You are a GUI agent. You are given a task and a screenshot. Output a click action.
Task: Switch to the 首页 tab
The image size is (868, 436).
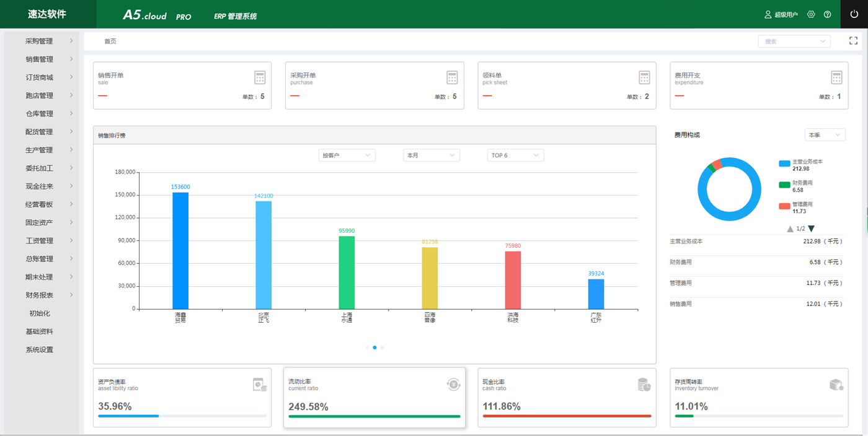coord(110,41)
